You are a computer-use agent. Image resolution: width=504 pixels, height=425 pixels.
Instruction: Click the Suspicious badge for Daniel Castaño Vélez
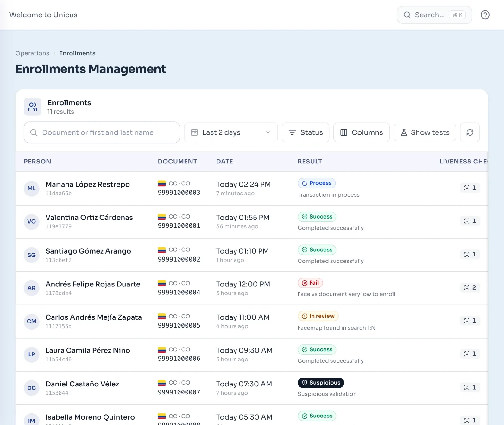321,383
